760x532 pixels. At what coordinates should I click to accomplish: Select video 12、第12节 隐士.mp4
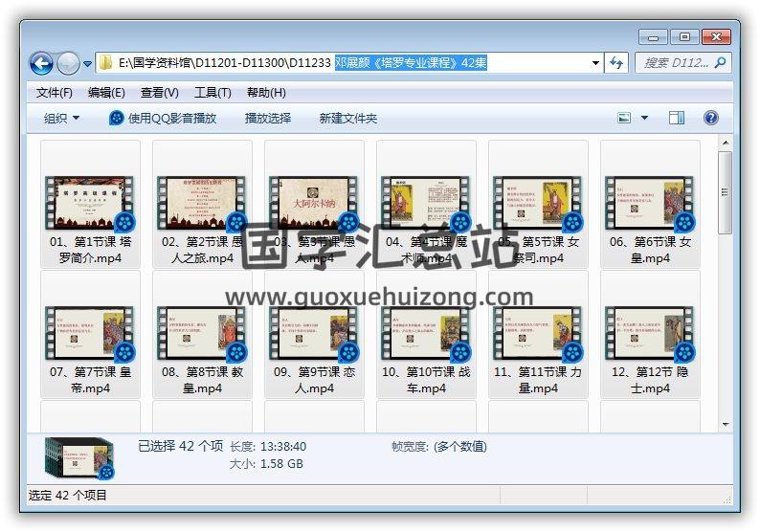(651, 334)
